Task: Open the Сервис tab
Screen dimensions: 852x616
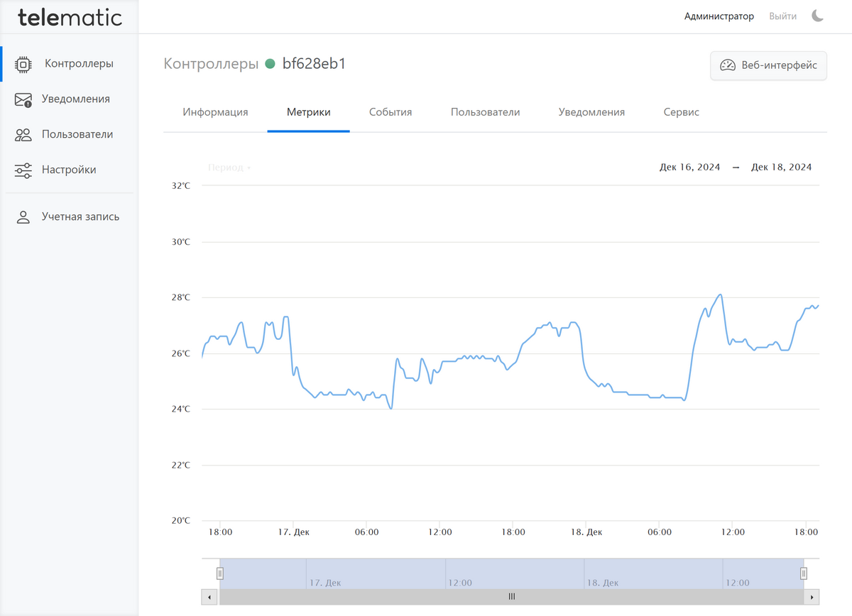Action: pos(681,112)
